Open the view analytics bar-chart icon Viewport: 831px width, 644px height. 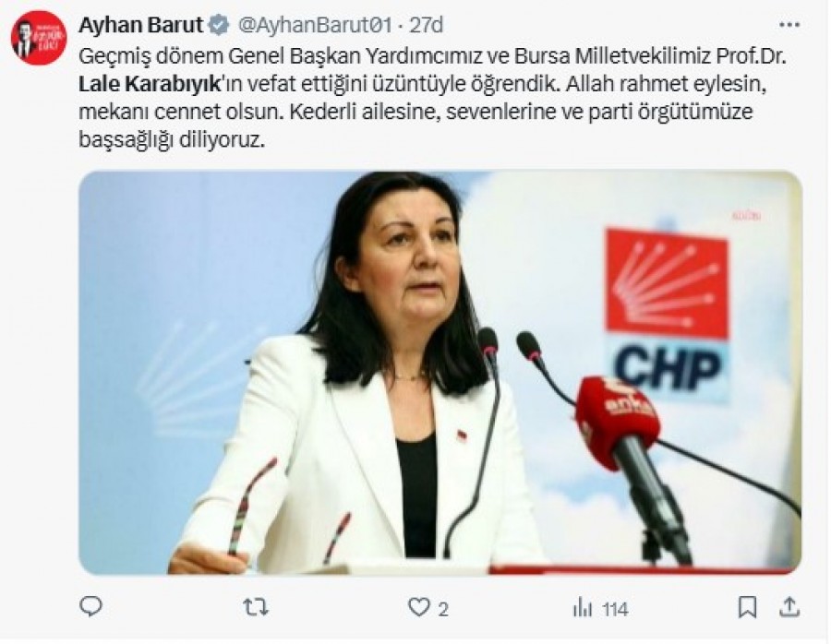click(582, 607)
